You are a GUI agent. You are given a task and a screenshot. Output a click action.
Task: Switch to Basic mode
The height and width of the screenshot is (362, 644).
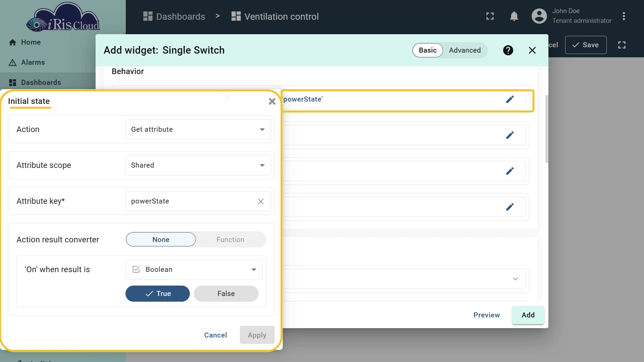(x=427, y=50)
